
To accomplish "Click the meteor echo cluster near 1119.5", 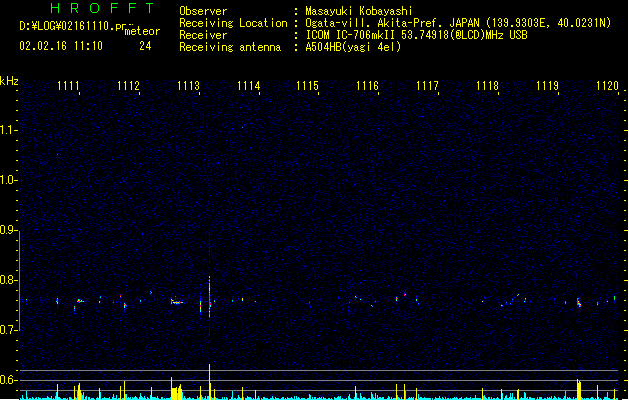I will click(x=579, y=303).
